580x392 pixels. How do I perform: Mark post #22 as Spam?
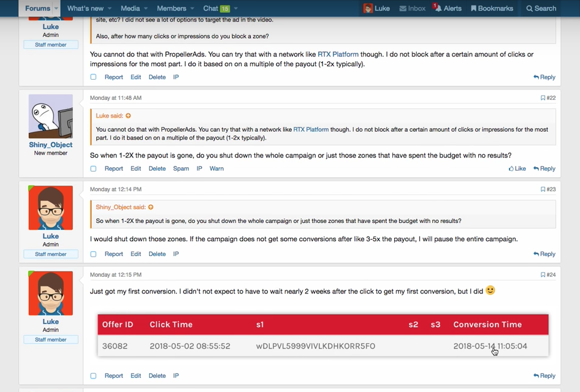point(181,168)
